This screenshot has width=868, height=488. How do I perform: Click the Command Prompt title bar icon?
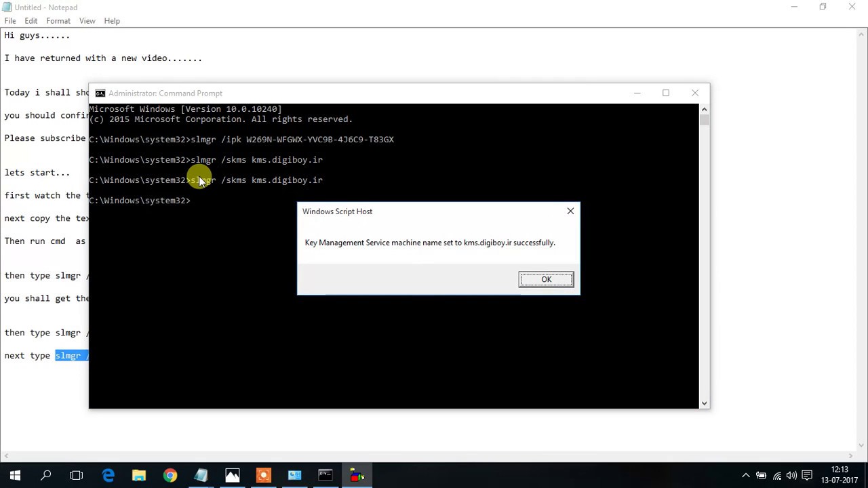tap(100, 94)
